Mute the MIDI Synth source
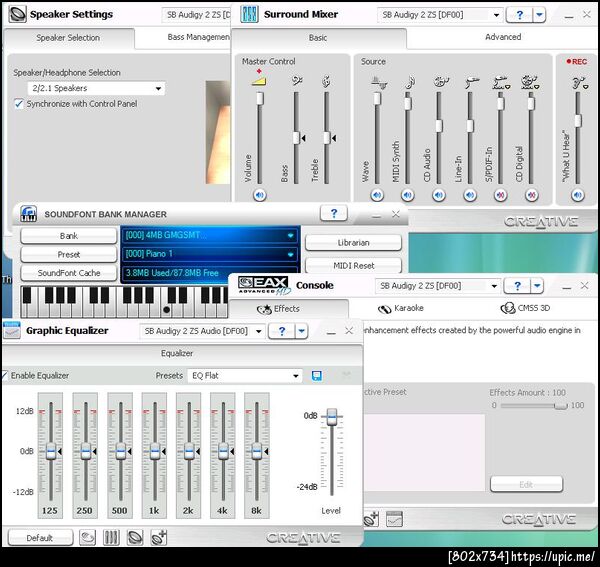The image size is (600, 567). [x=408, y=195]
